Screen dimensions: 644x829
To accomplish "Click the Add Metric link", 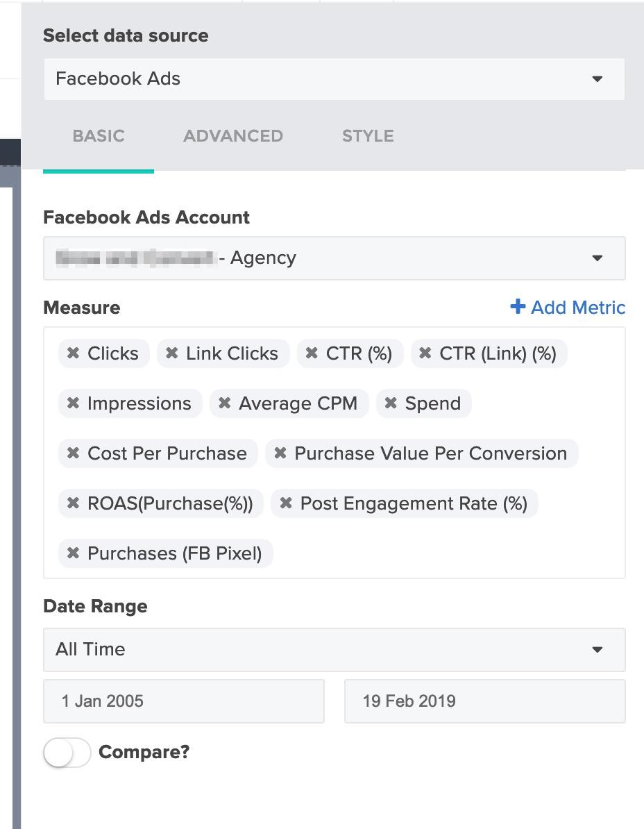I will pyautogui.click(x=568, y=307).
